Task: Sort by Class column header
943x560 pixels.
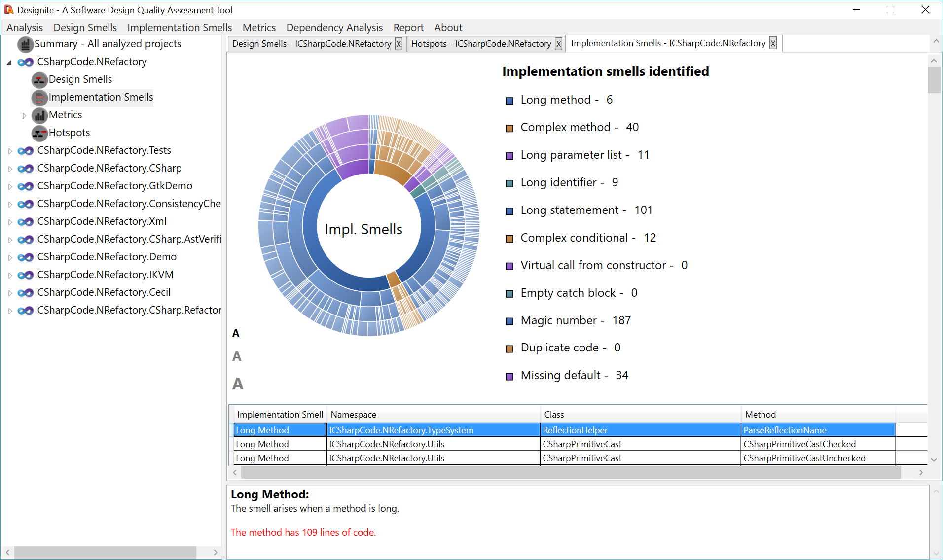Action: pyautogui.click(x=641, y=415)
